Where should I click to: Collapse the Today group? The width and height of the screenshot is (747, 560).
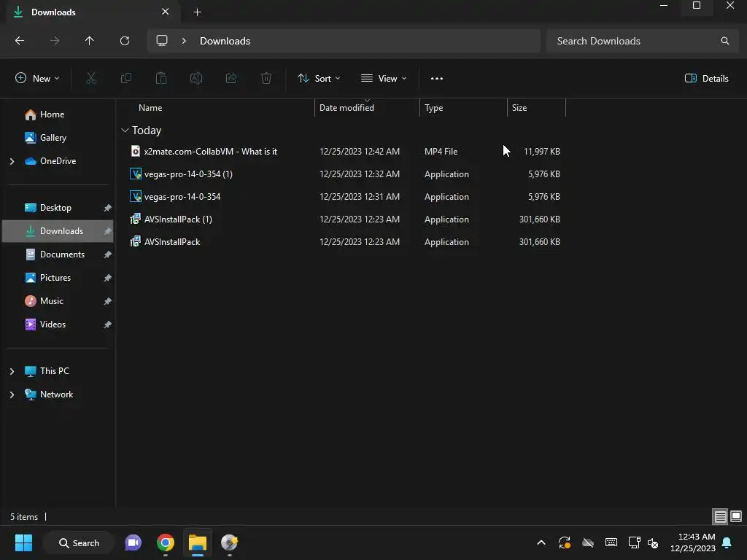(125, 131)
